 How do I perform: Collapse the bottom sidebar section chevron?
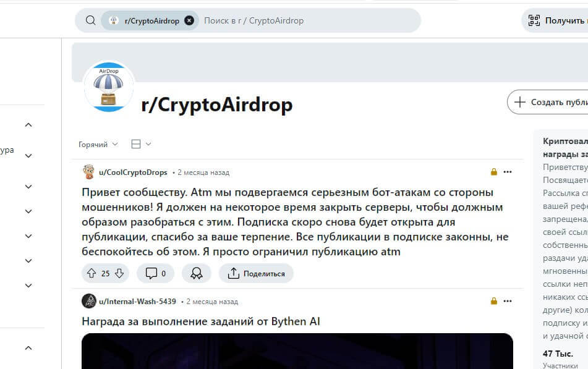coord(28,348)
